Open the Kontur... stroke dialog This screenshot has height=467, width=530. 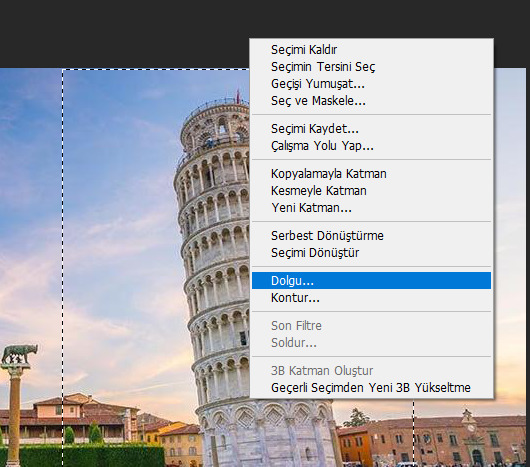[x=371, y=298]
